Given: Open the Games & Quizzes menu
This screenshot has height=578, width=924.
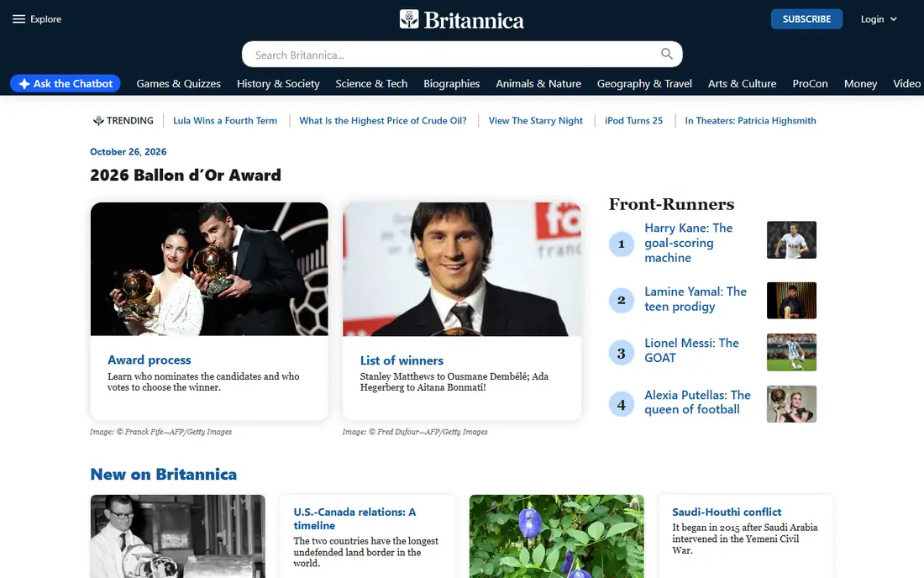Looking at the screenshot, I should pos(179,84).
